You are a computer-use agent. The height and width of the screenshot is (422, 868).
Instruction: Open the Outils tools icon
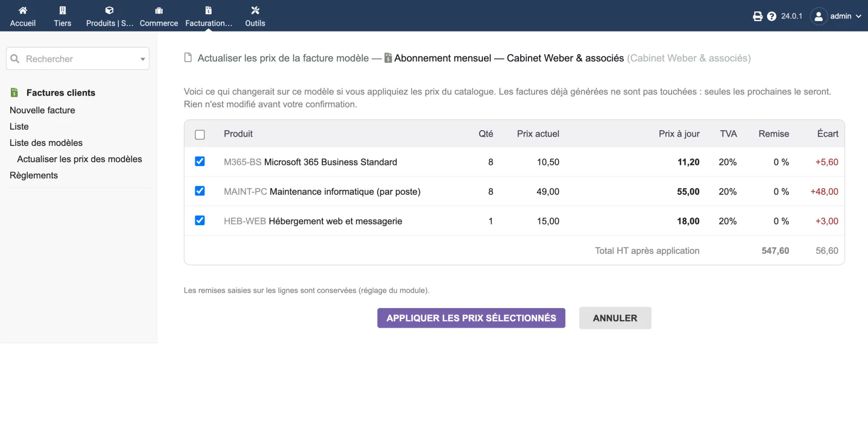pyautogui.click(x=255, y=10)
